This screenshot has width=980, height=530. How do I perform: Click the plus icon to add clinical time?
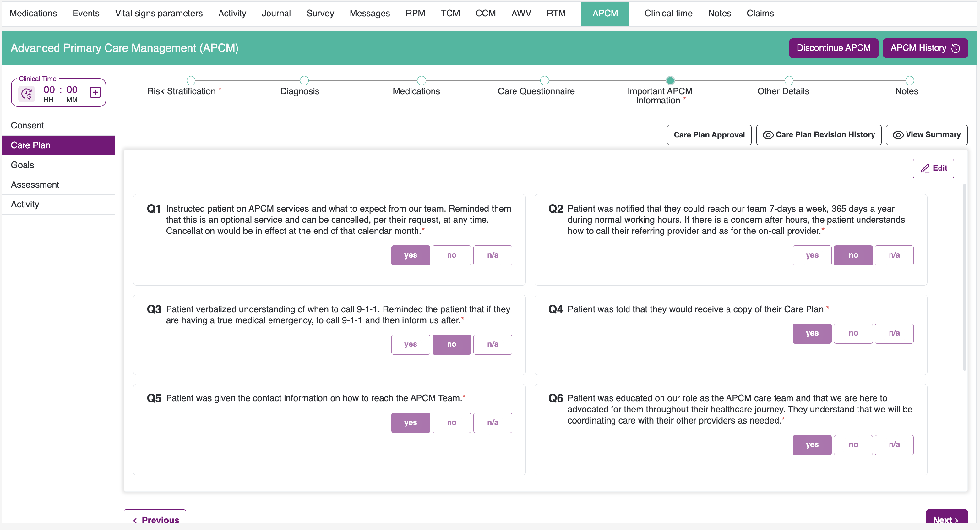coord(95,92)
